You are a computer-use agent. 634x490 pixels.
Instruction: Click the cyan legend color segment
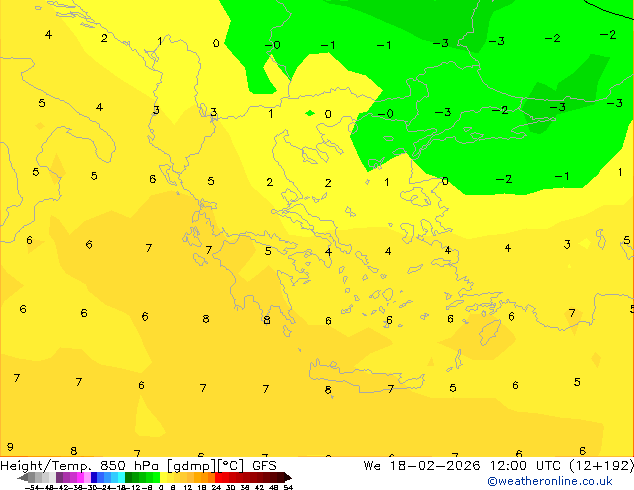pyautogui.click(x=121, y=477)
